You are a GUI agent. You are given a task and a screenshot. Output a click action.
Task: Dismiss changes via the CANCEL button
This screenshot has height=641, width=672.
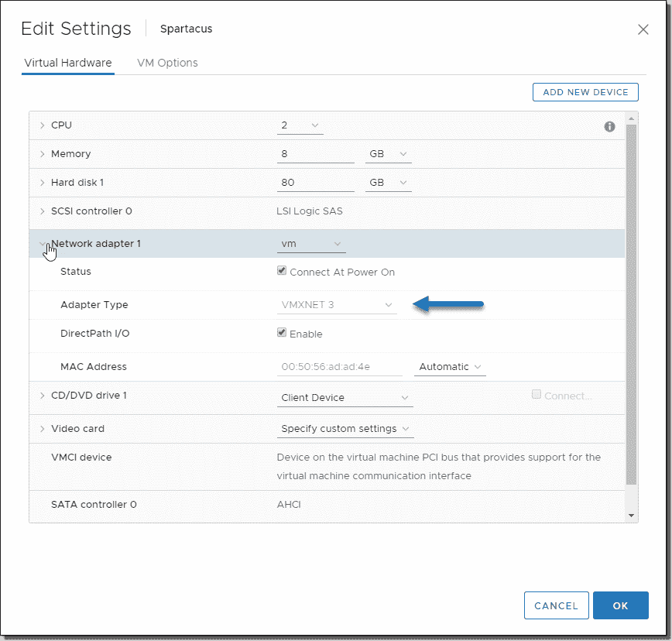pos(556,605)
